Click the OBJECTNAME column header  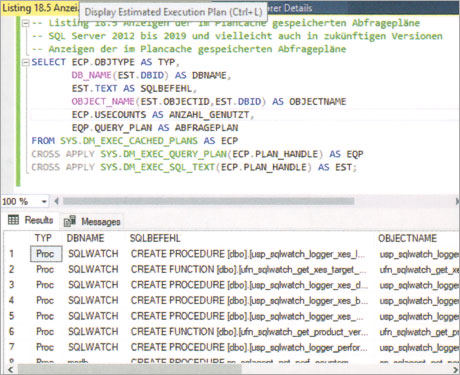point(407,238)
